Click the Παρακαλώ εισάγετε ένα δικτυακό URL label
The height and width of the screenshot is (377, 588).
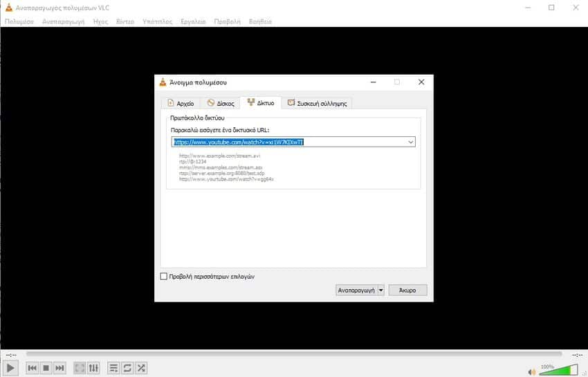220,130
